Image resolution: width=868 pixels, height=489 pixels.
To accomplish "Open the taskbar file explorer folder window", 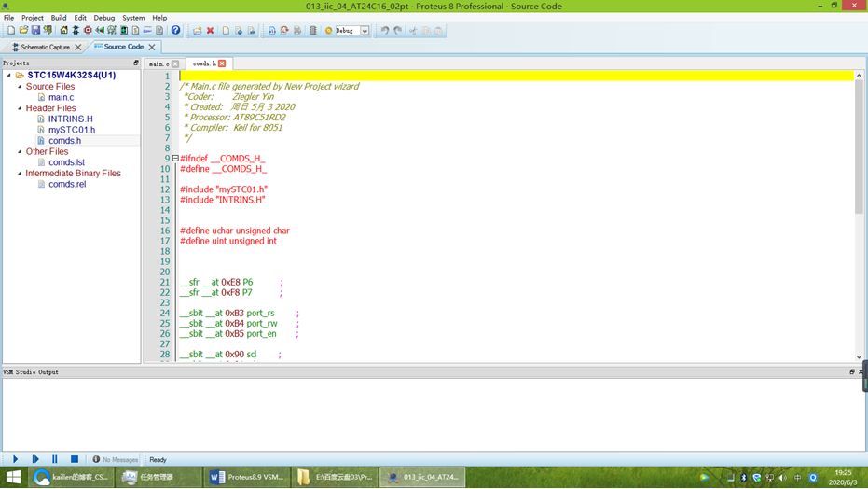I will 335,477.
